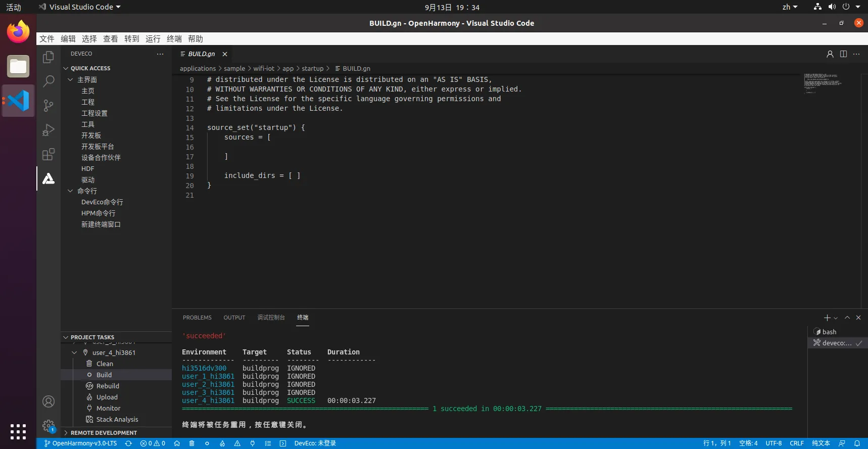Image resolution: width=868 pixels, height=449 pixels.
Task: Collapse the user_4_hi3861 task group
Action: (x=74, y=352)
